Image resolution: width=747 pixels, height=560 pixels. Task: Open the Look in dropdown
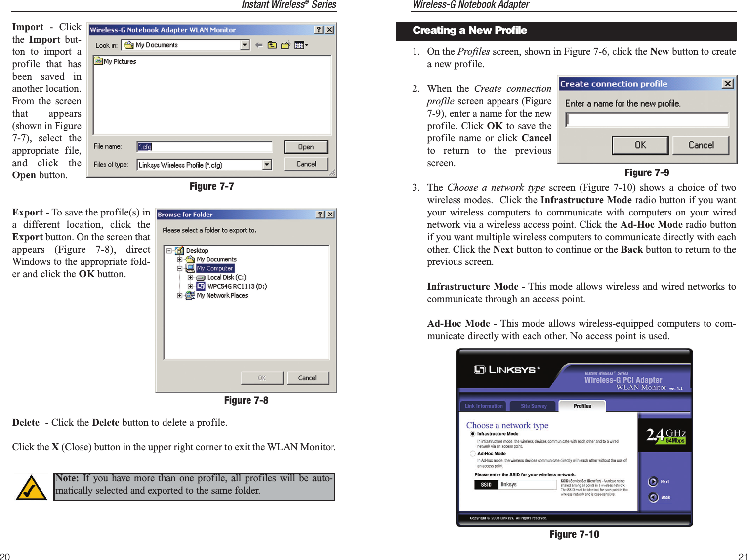tap(245, 45)
